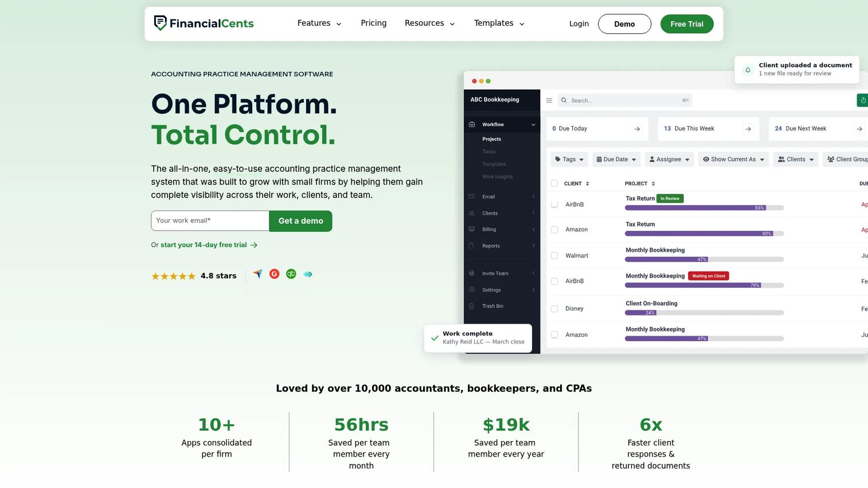This screenshot has height=488, width=868.
Task: Click the arrow on the Due Today card
Action: (x=637, y=129)
